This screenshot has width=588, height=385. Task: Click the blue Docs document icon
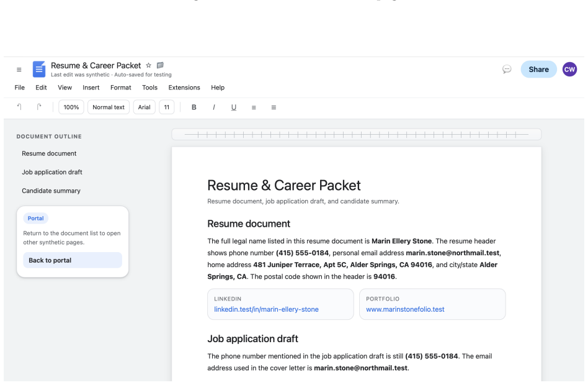(39, 69)
